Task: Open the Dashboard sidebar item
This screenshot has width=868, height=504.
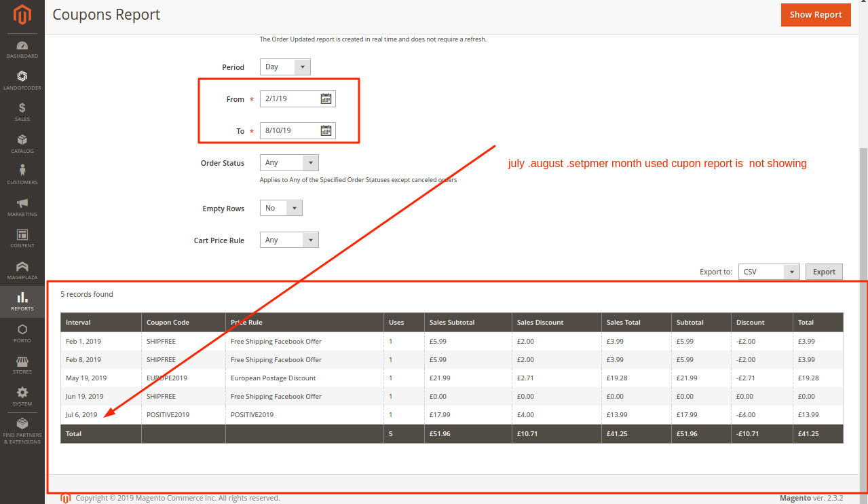Action: pos(22,50)
